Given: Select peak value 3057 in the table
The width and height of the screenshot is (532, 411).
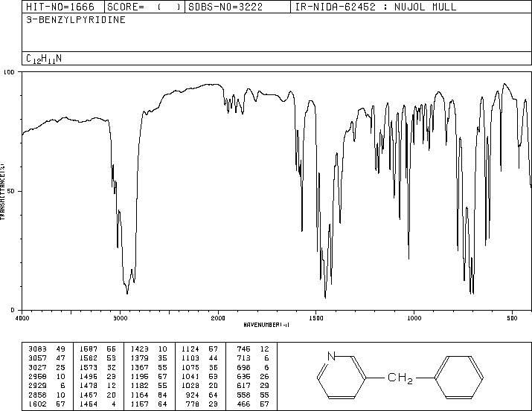Looking at the screenshot, I should click(38, 358).
